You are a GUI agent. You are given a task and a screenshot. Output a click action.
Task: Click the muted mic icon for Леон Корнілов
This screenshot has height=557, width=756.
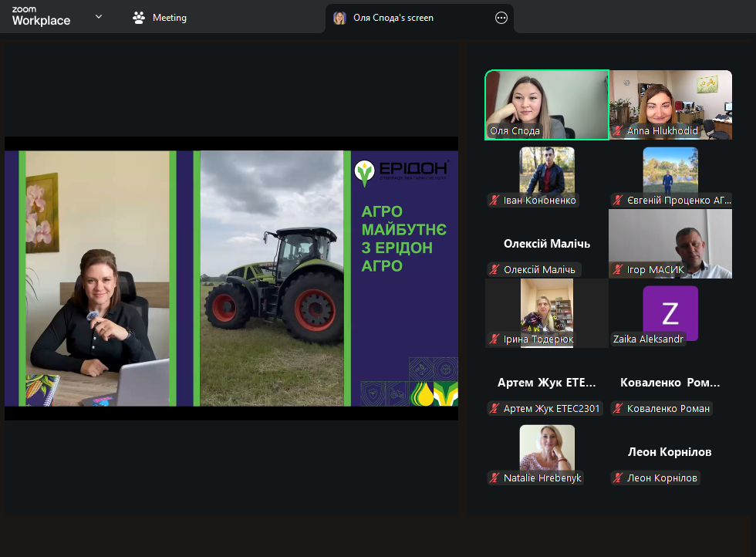coord(618,478)
